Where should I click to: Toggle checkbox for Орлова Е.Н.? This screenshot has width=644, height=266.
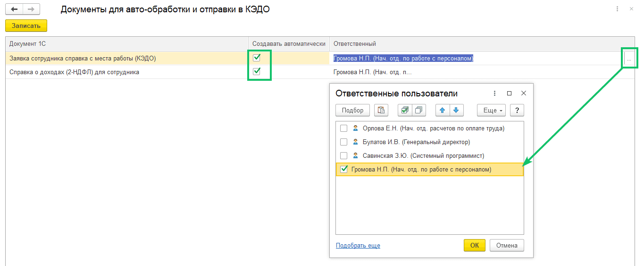343,129
